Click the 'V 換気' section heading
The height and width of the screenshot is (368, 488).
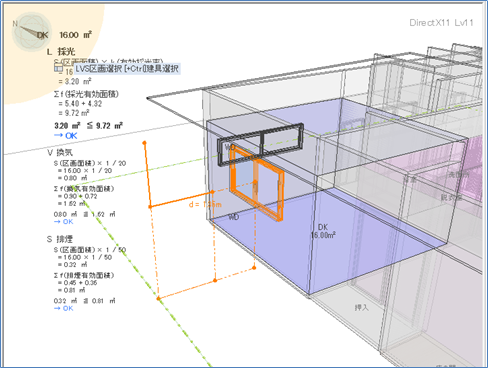60,152
